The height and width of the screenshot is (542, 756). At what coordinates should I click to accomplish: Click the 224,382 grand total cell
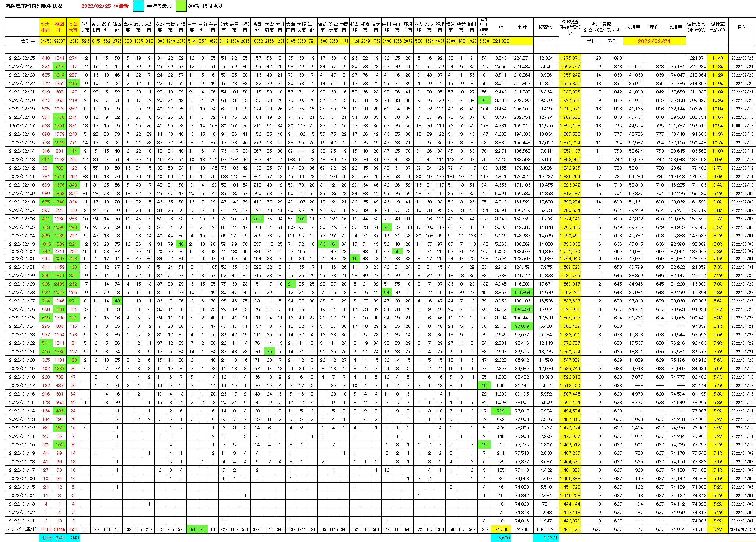pos(501,41)
